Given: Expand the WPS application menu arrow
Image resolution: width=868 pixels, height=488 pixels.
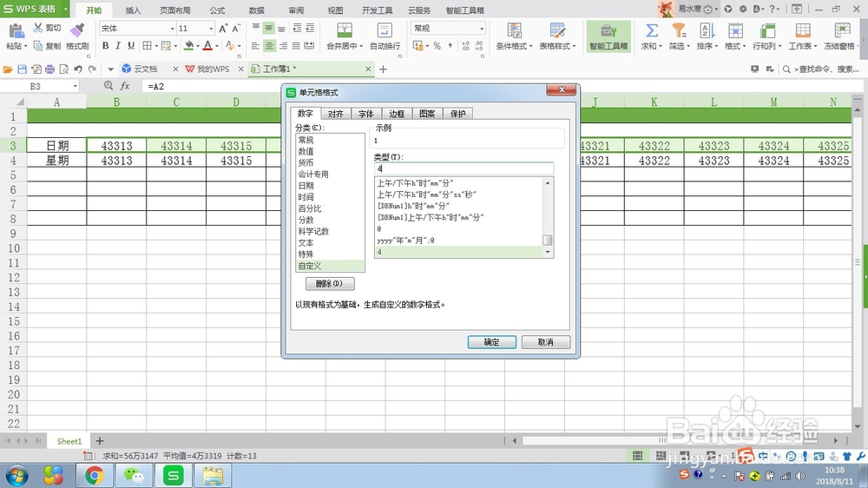Looking at the screenshot, I should point(65,9).
